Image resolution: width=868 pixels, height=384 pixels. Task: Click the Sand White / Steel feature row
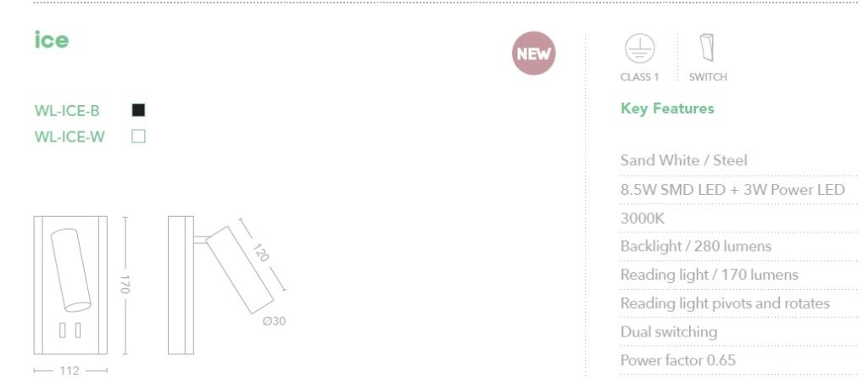click(x=738, y=161)
